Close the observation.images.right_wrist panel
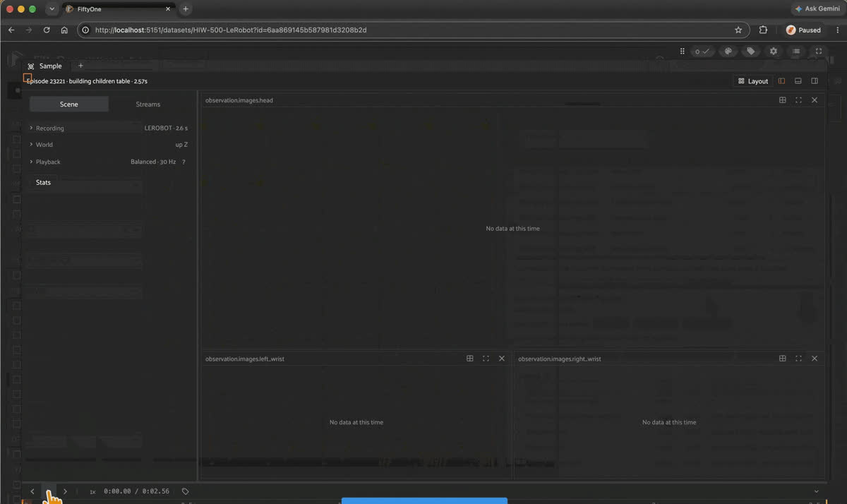This screenshot has width=847, height=504. tap(815, 359)
